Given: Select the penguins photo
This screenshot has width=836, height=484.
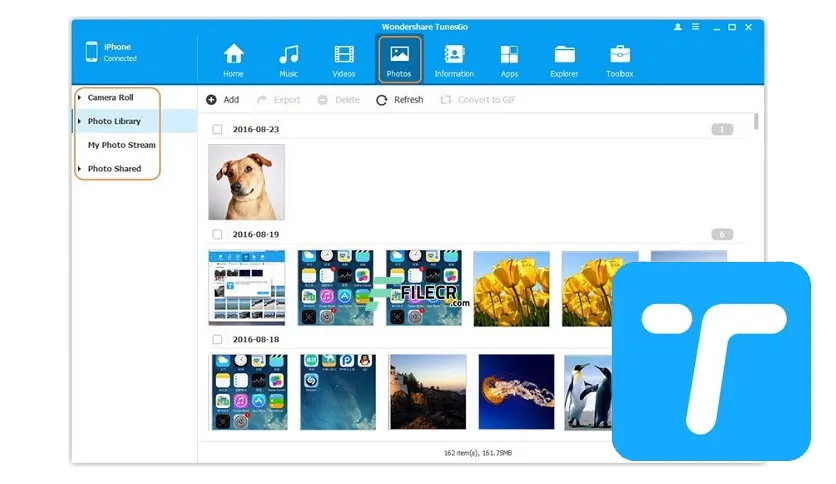Looking at the screenshot, I should click(588, 392).
